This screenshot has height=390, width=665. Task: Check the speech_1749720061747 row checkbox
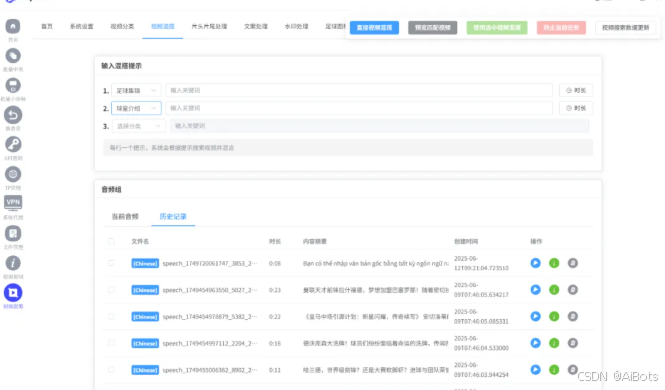coord(111,263)
